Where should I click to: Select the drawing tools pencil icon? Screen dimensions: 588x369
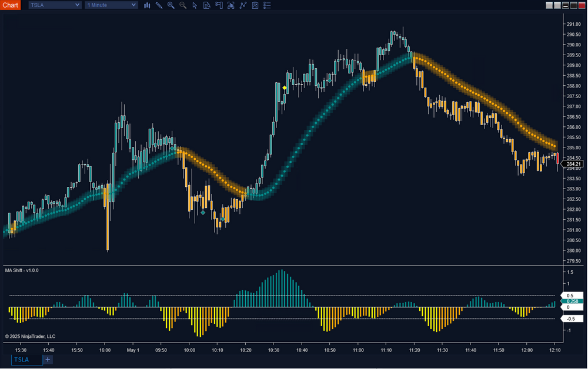[x=159, y=5]
